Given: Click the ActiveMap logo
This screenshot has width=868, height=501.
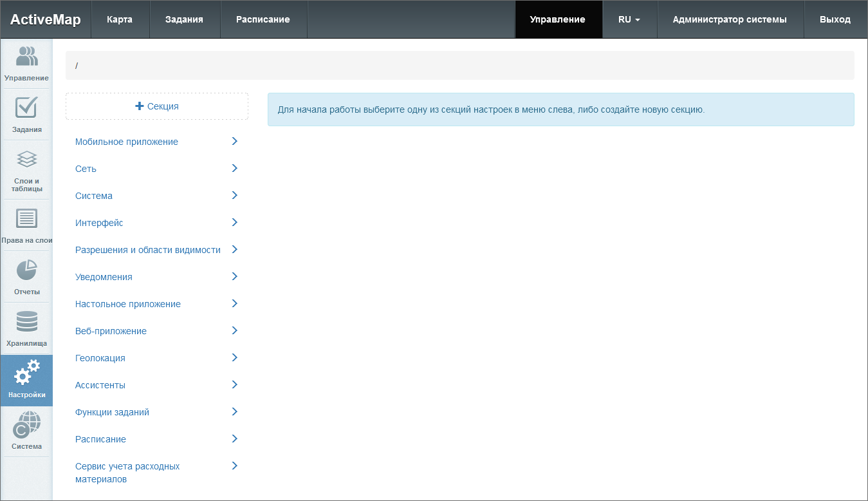Looking at the screenshot, I should [x=46, y=19].
